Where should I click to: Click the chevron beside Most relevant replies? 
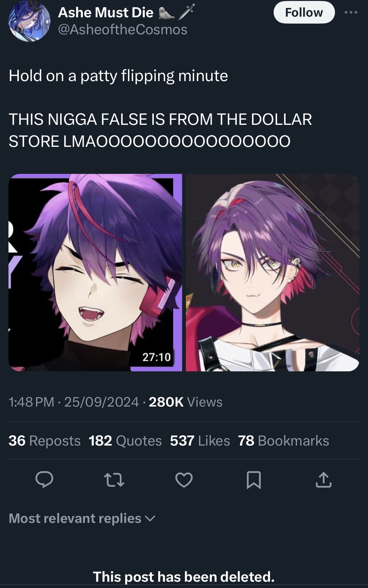click(x=151, y=519)
